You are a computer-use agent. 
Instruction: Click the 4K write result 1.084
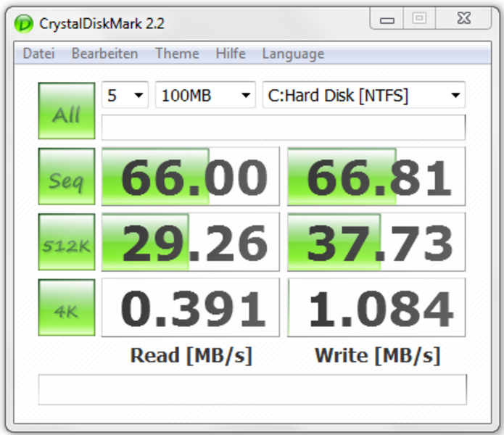[376, 307]
